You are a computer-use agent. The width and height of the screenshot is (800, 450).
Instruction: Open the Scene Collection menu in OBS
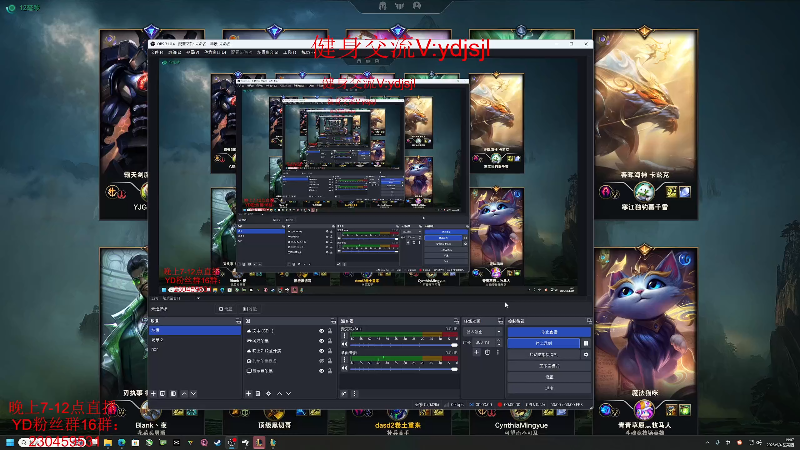tap(268, 52)
